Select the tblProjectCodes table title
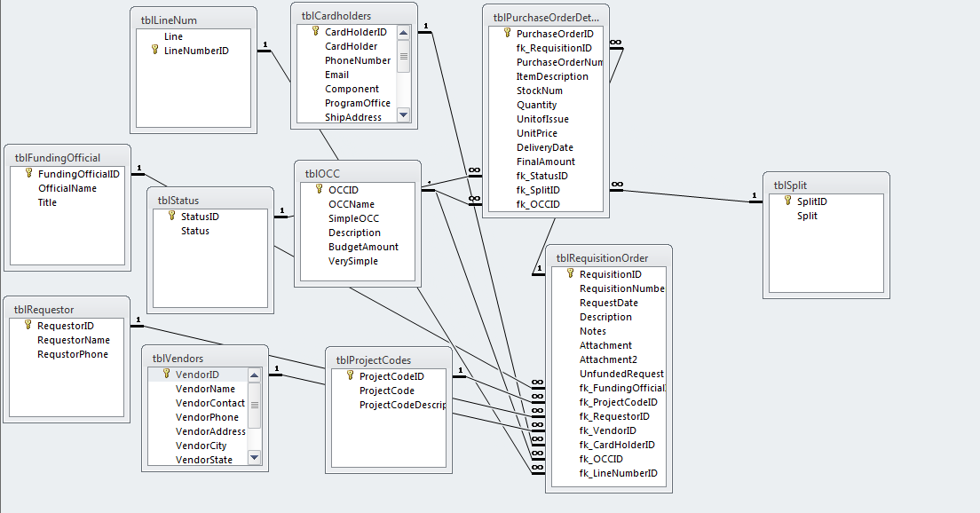Screen dimensions: 980x513 pos(374,360)
